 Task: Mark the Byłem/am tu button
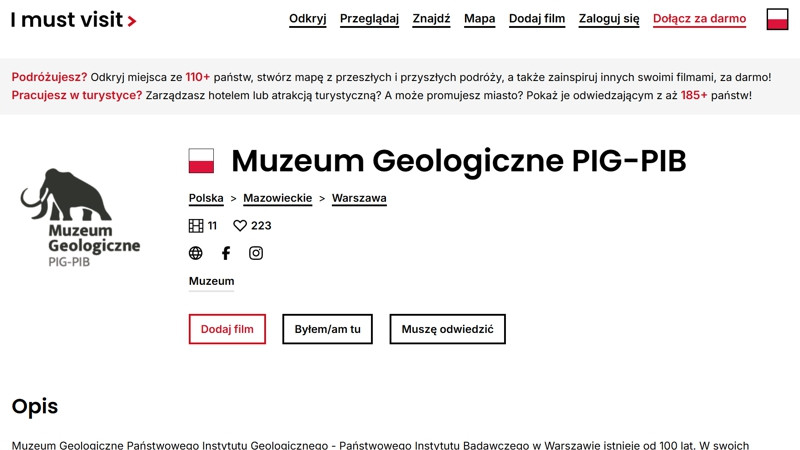327,329
